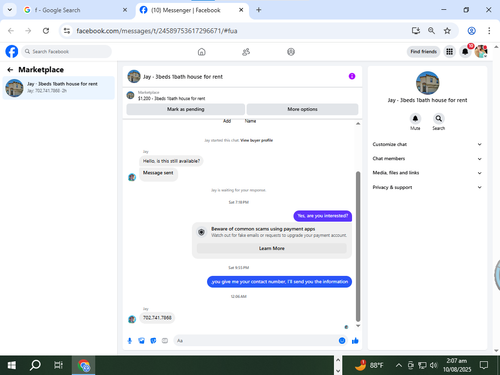Screen dimensions: 500x375
Task: Open a new Chrome tab
Action: point(259,10)
